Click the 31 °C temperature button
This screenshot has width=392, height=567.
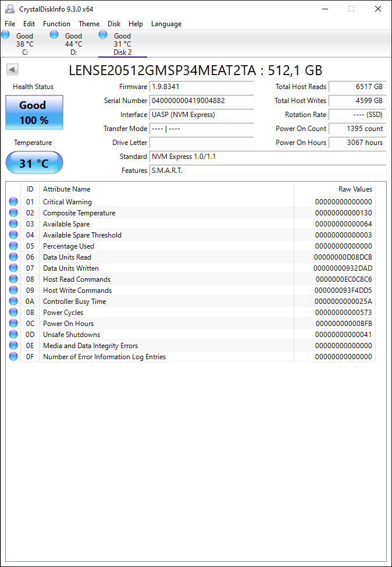(34, 163)
